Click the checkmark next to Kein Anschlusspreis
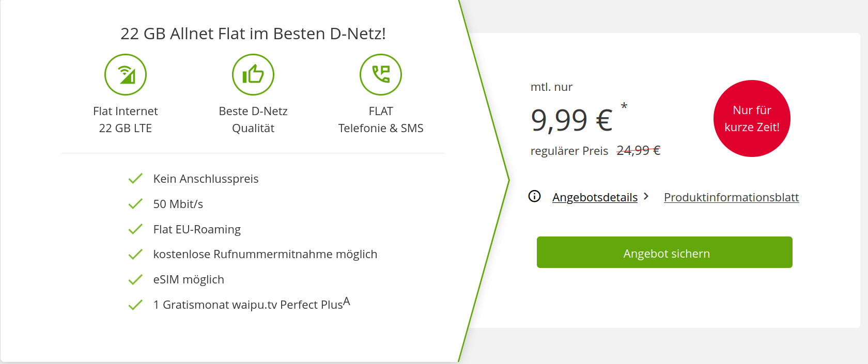 [135, 179]
